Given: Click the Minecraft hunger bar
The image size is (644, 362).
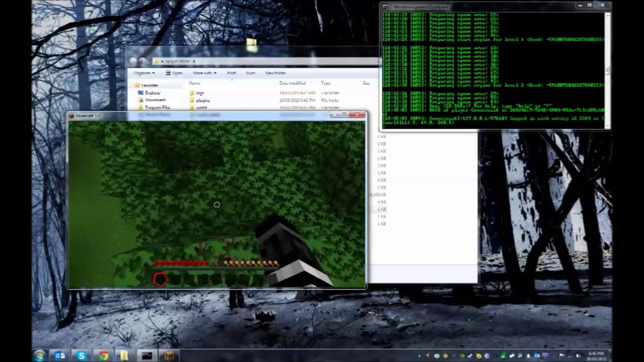Looking at the screenshot, I should 251,263.
